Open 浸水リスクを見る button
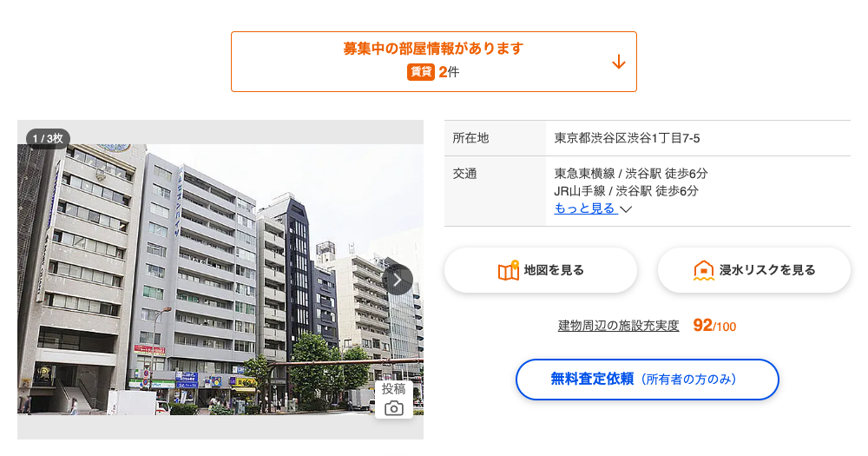This screenshot has width=868, height=456. (x=754, y=270)
